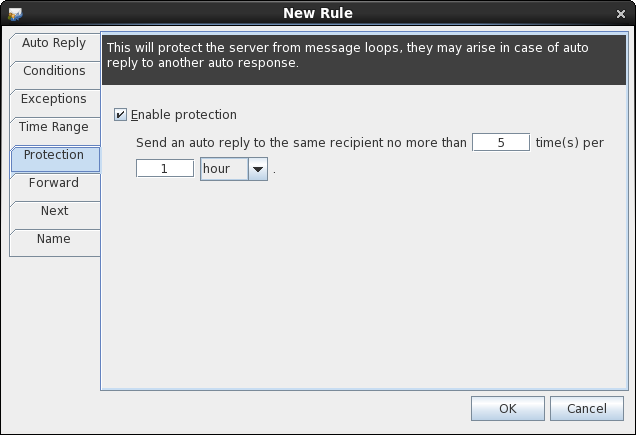Show the Forward tab
Screen dimensions: 636x435
pos(54,184)
